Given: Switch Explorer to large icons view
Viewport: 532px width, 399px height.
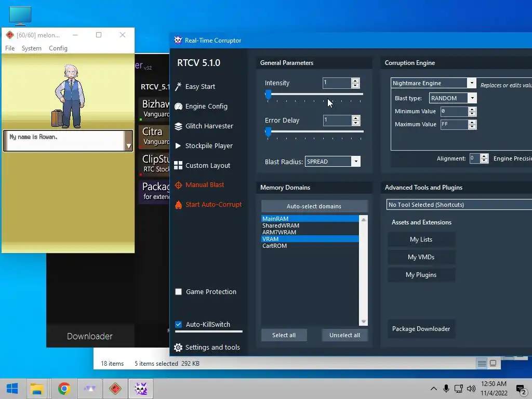Looking at the screenshot, I should pos(493,363).
